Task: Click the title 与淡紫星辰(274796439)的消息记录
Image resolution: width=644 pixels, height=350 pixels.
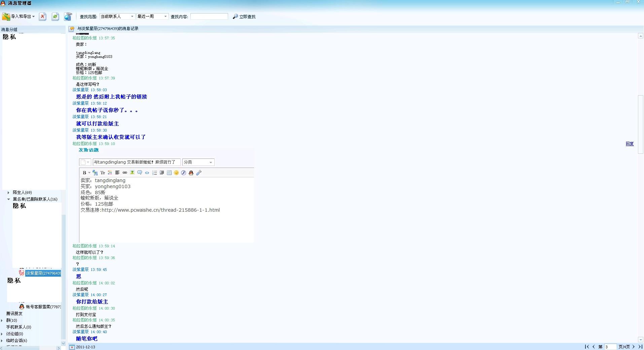Action: 108,29
